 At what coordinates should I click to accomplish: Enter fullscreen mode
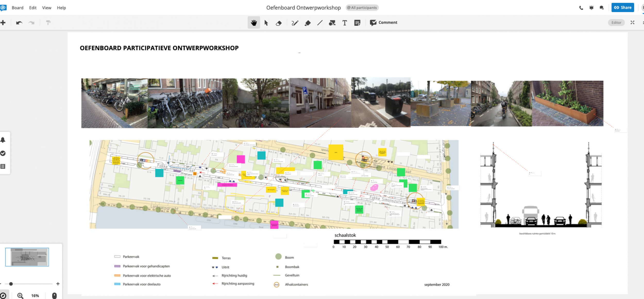632,23
